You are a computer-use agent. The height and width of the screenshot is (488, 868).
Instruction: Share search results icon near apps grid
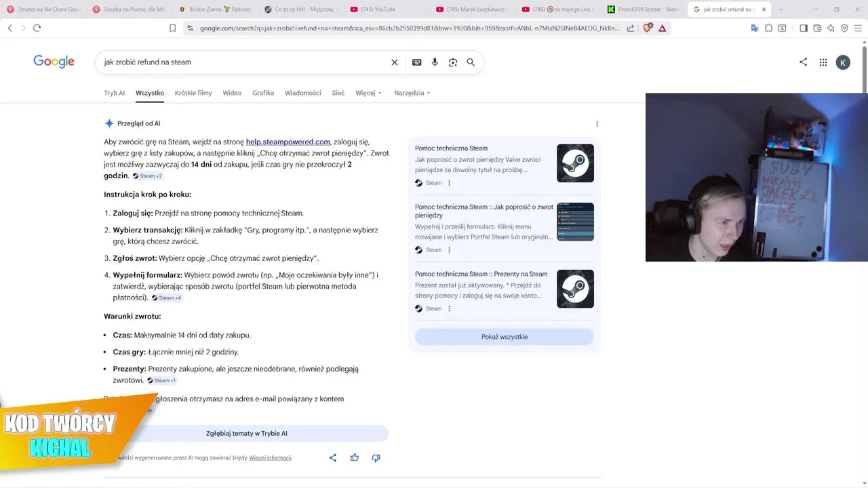click(x=804, y=62)
